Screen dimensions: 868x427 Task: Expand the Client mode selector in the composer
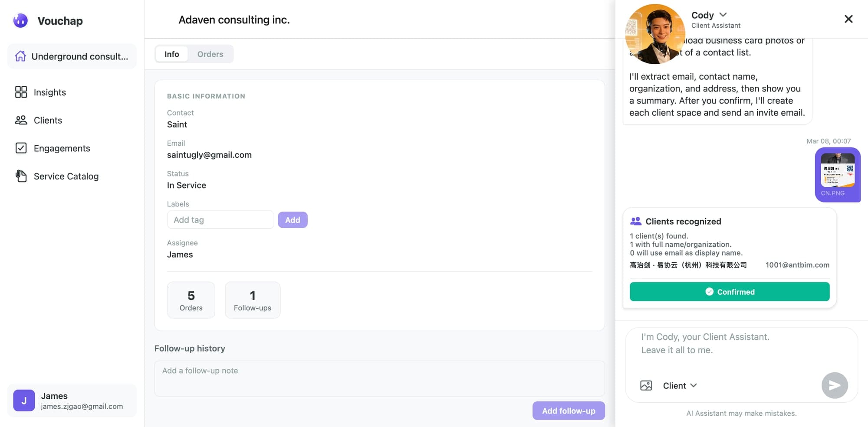pyautogui.click(x=679, y=385)
